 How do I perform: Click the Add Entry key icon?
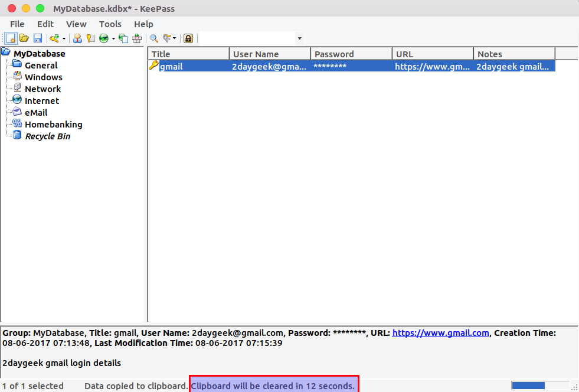55,38
